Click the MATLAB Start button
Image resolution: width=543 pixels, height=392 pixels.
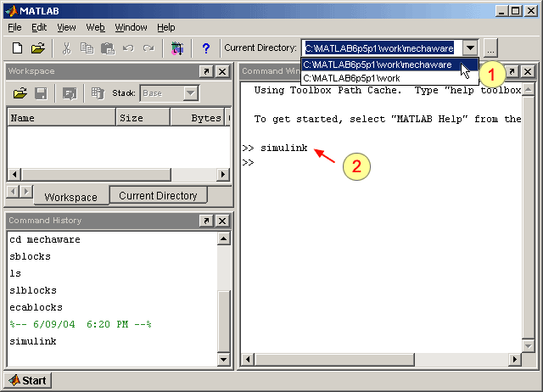coord(28,380)
